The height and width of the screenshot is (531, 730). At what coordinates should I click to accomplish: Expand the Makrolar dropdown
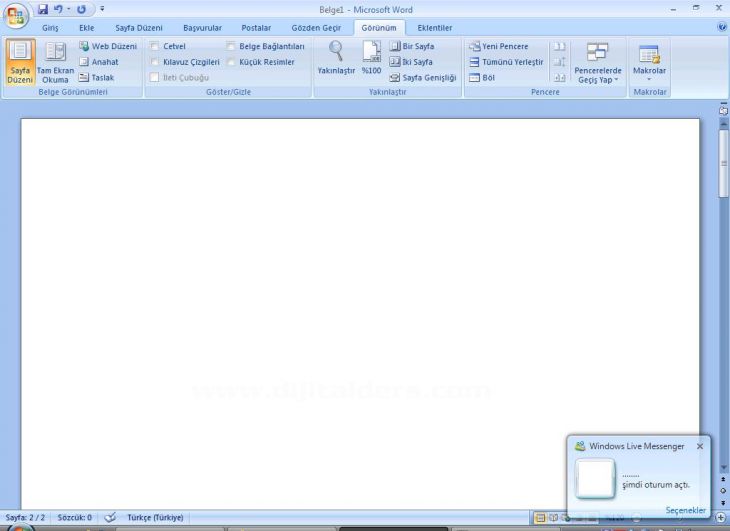(x=649, y=62)
